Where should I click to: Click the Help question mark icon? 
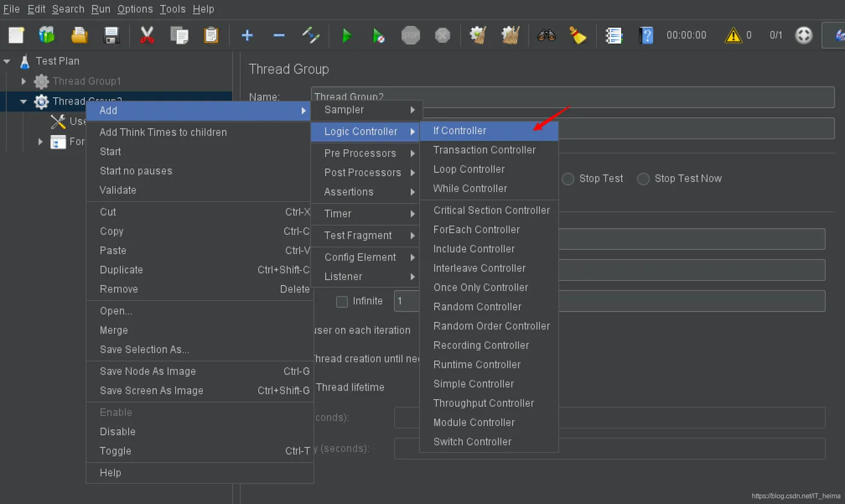646,35
